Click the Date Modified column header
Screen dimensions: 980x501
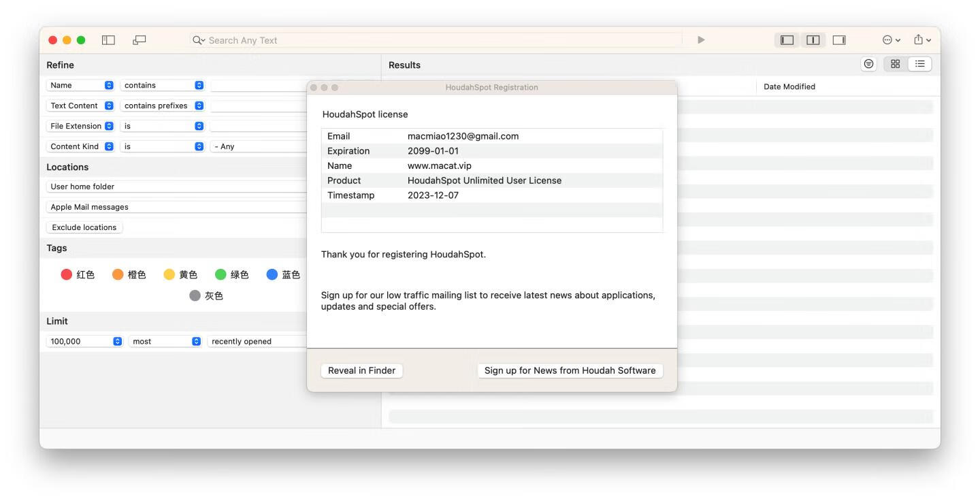790,86
